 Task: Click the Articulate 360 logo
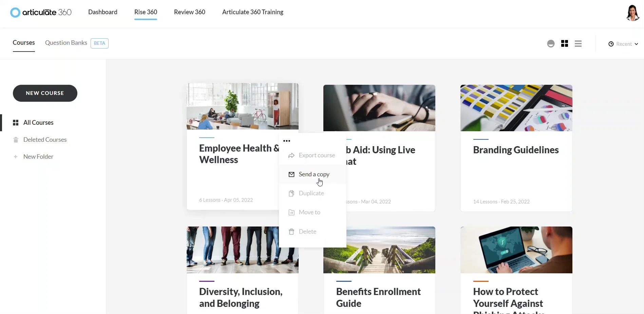click(x=41, y=12)
